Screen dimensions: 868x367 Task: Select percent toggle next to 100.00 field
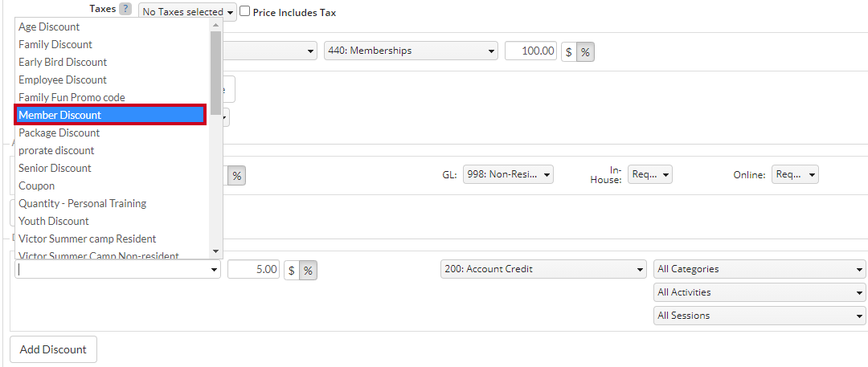click(585, 51)
